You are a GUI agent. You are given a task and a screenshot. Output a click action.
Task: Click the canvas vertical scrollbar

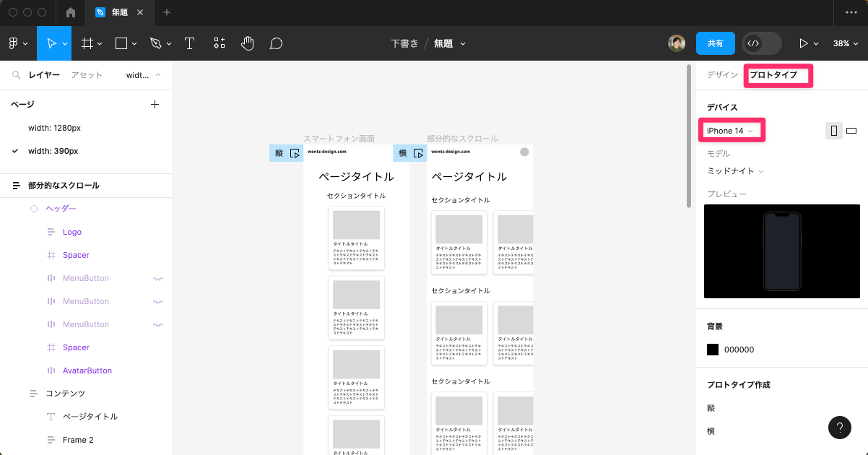pos(689,136)
